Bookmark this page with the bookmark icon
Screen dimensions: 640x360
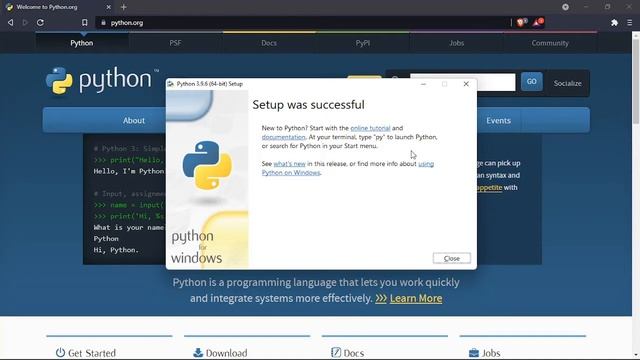(x=84, y=23)
